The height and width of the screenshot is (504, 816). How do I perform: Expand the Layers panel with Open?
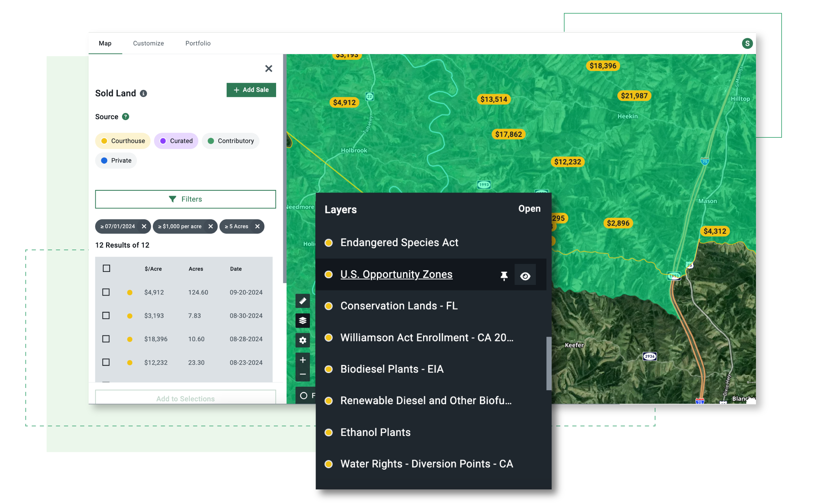[x=529, y=209]
